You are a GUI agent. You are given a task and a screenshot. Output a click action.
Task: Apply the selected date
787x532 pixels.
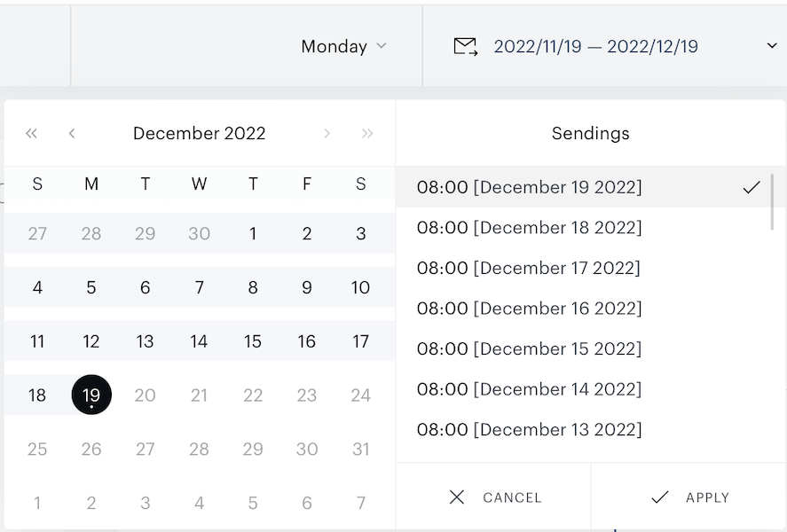tap(689, 497)
